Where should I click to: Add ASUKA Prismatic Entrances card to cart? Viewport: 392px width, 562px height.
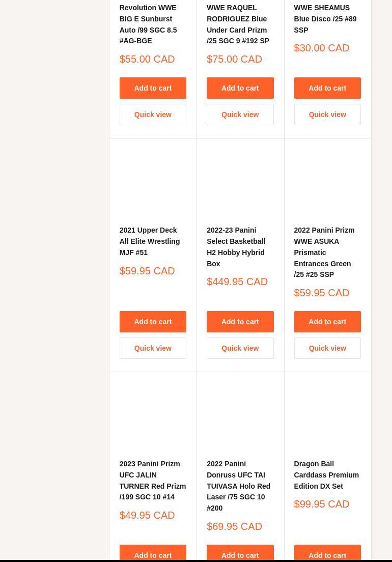point(327,322)
